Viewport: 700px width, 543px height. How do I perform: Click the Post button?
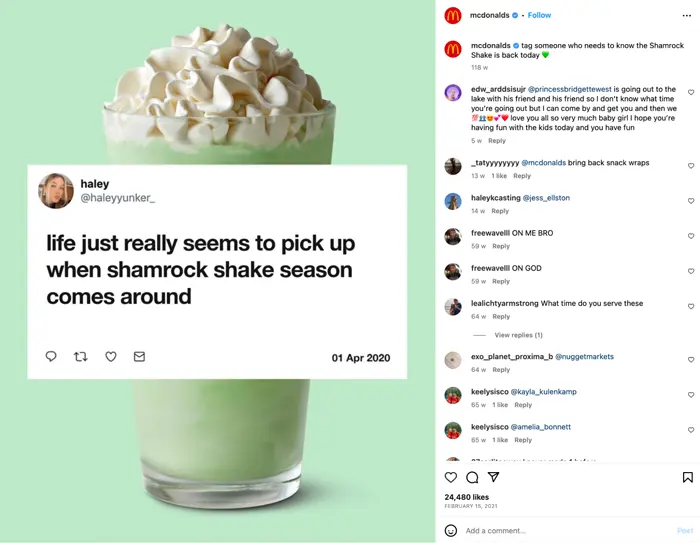click(685, 530)
